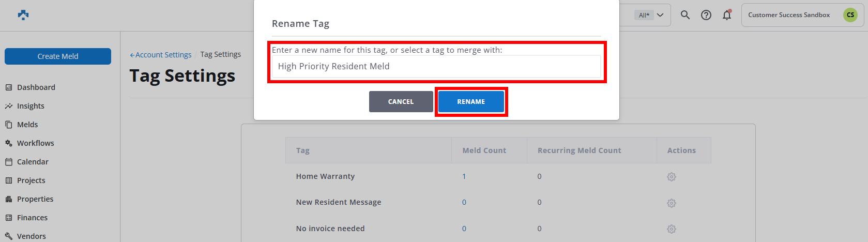Go to Dashboard in sidebar
This screenshot has height=242, width=868.
coord(36,87)
